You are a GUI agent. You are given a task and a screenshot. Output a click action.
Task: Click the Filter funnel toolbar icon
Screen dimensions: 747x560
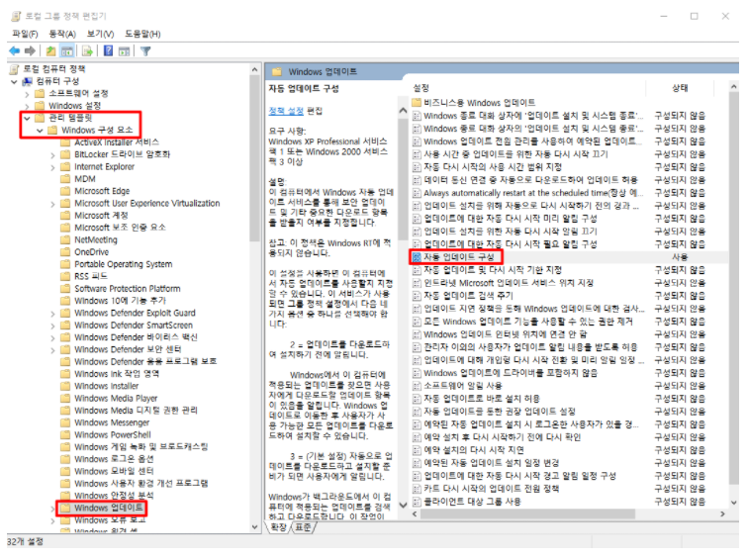tap(145, 50)
